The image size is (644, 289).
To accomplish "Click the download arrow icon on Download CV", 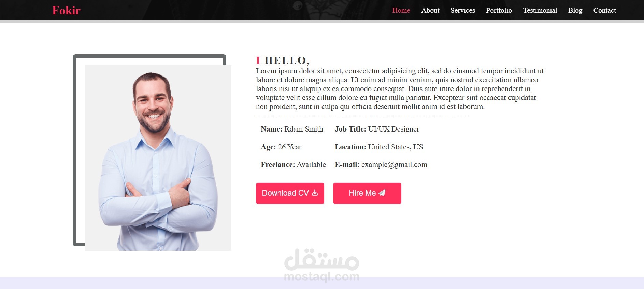I will (x=315, y=193).
